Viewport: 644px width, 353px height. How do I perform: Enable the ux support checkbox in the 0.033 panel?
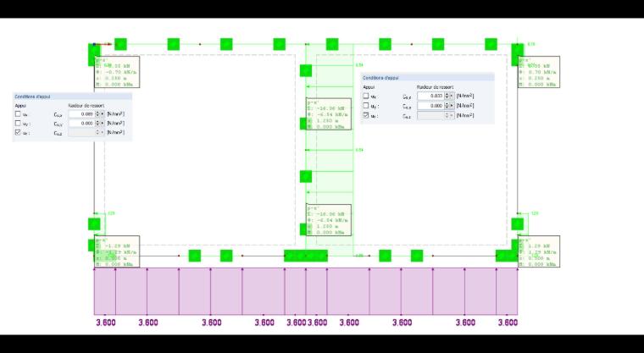(366, 96)
